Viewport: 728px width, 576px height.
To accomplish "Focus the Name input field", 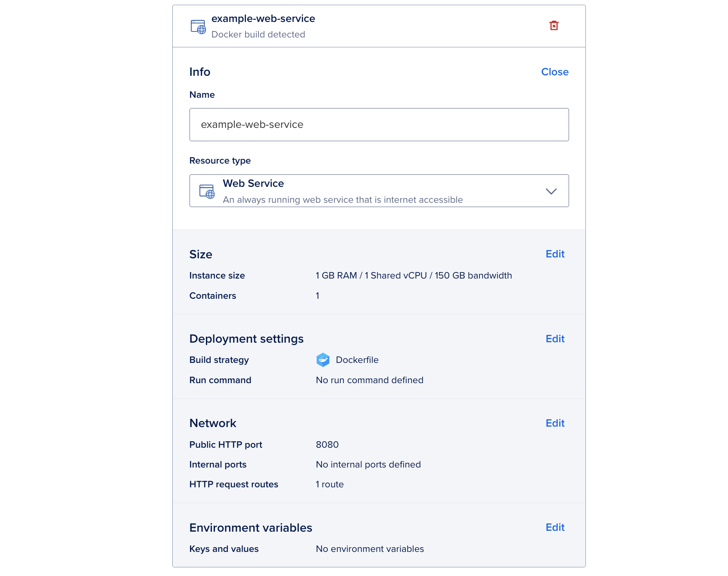I will point(379,124).
